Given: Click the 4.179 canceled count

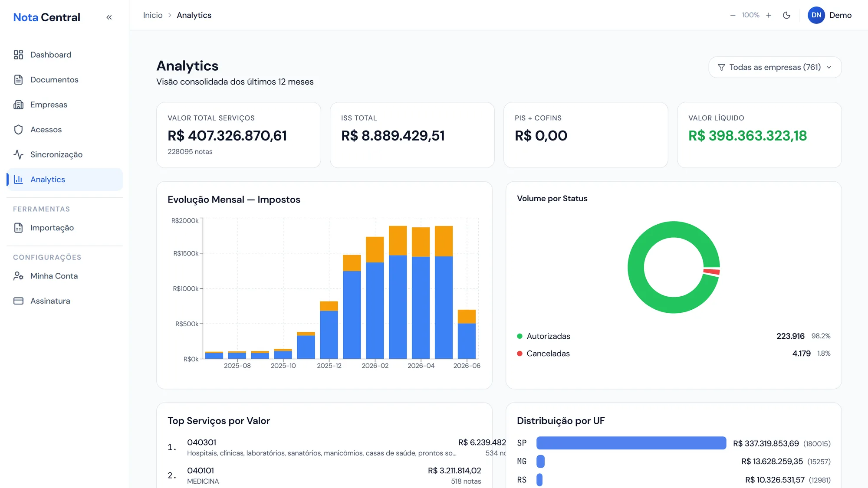Looking at the screenshot, I should pos(801,354).
